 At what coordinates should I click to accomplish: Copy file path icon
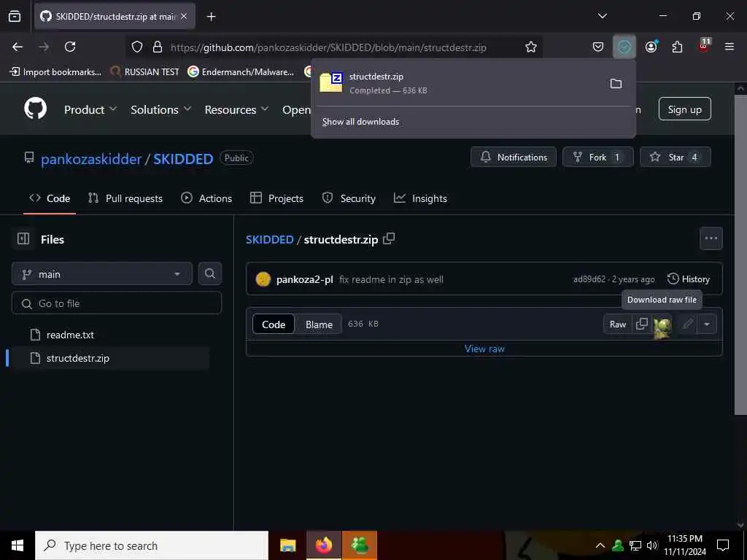tap(389, 238)
